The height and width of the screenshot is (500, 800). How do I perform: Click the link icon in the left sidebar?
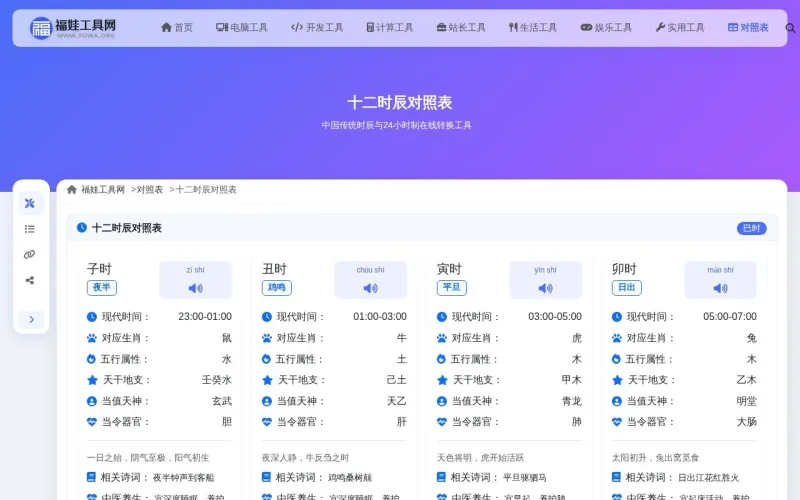tap(30, 255)
